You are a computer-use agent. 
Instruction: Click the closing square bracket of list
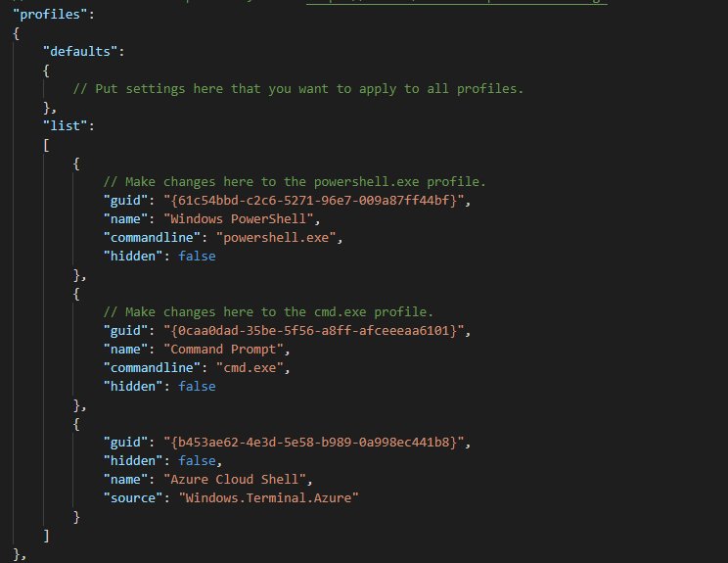tap(45, 535)
